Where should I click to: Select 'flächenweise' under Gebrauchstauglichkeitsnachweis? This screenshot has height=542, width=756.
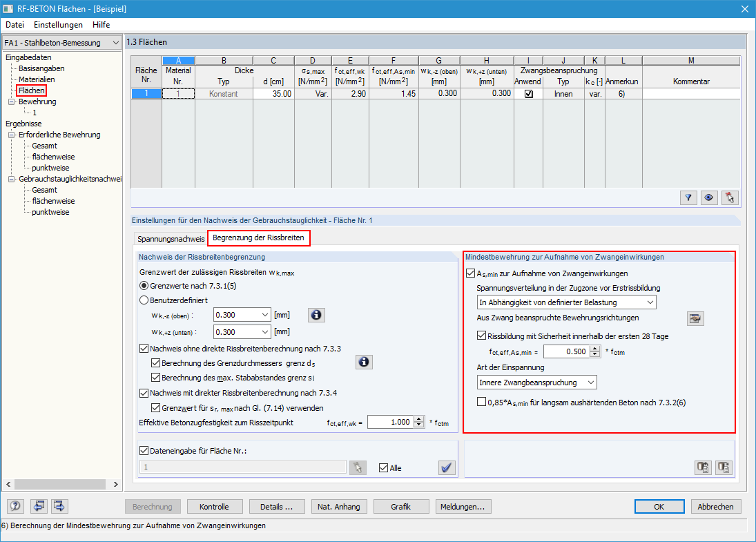click(x=53, y=201)
